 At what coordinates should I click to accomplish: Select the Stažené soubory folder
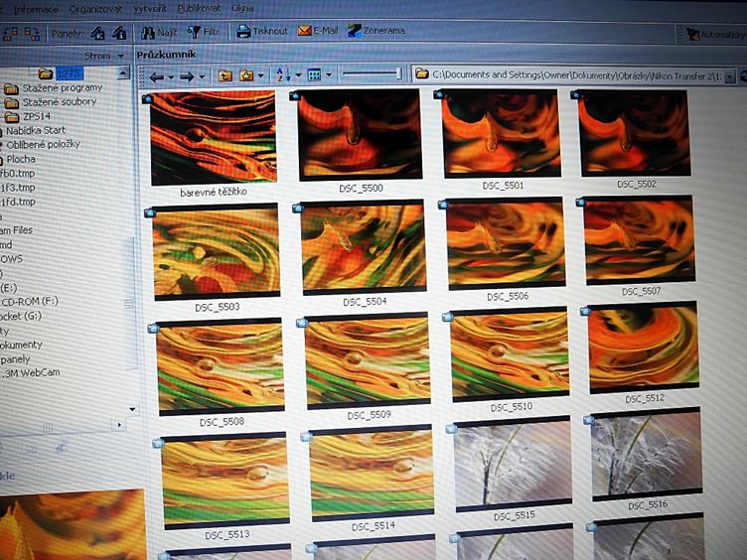tap(60, 102)
